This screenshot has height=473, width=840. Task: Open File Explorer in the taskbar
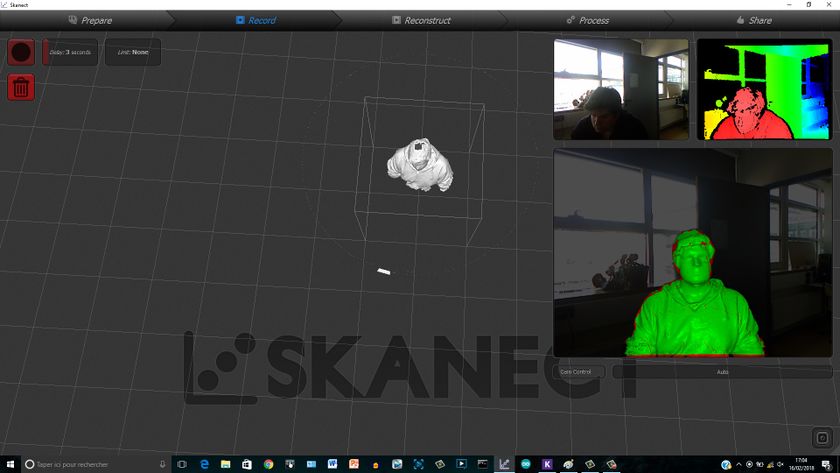click(226, 464)
